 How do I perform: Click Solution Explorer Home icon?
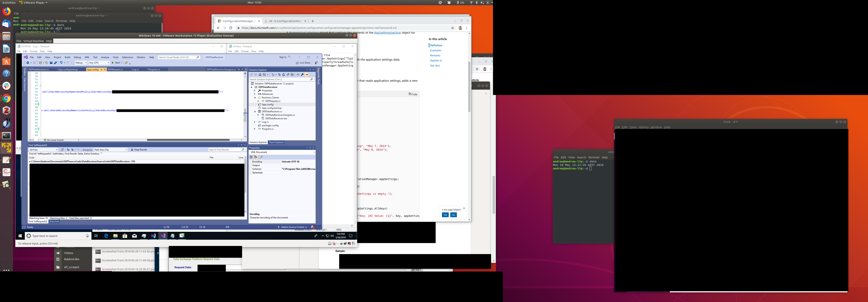tap(260, 75)
